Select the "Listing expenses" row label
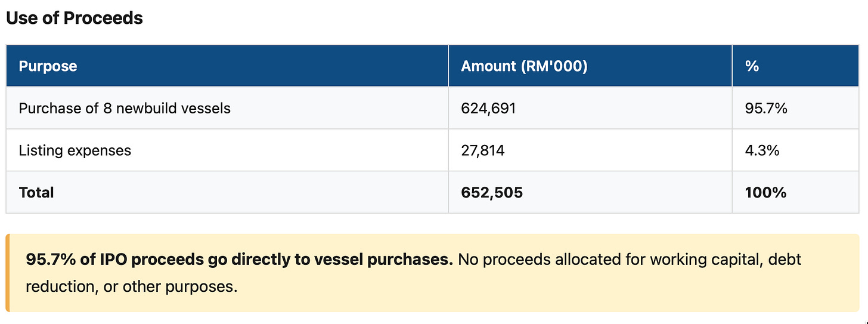Image resolution: width=868 pixels, height=324 pixels. click(75, 150)
